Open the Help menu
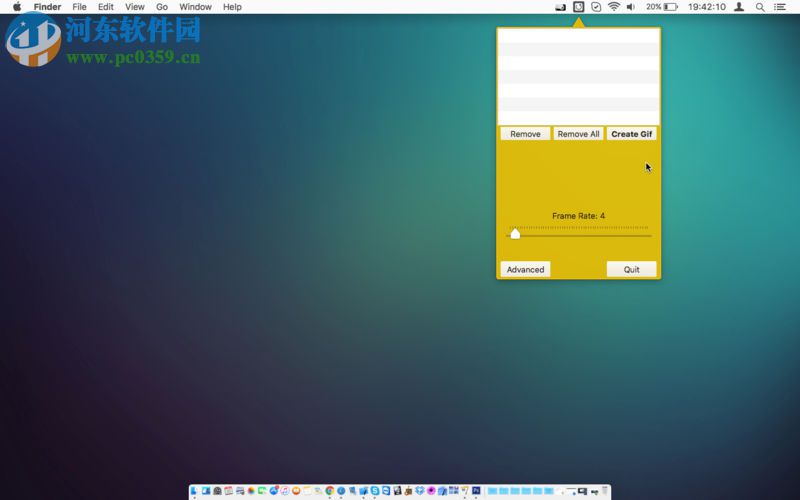Image resolution: width=800 pixels, height=500 pixels. (232, 7)
